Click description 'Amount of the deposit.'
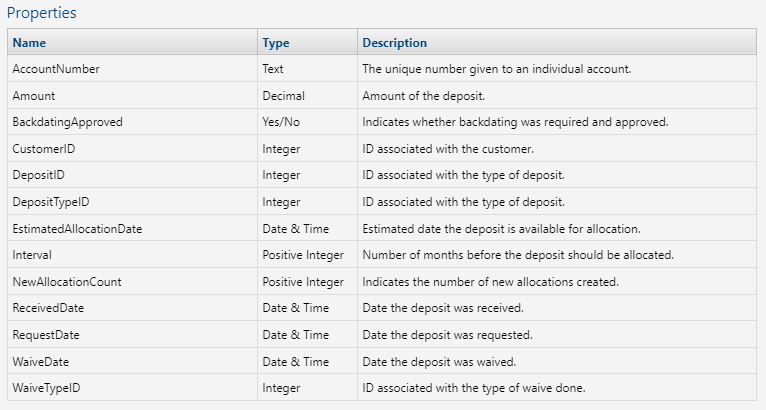The height and width of the screenshot is (410, 766). click(424, 96)
